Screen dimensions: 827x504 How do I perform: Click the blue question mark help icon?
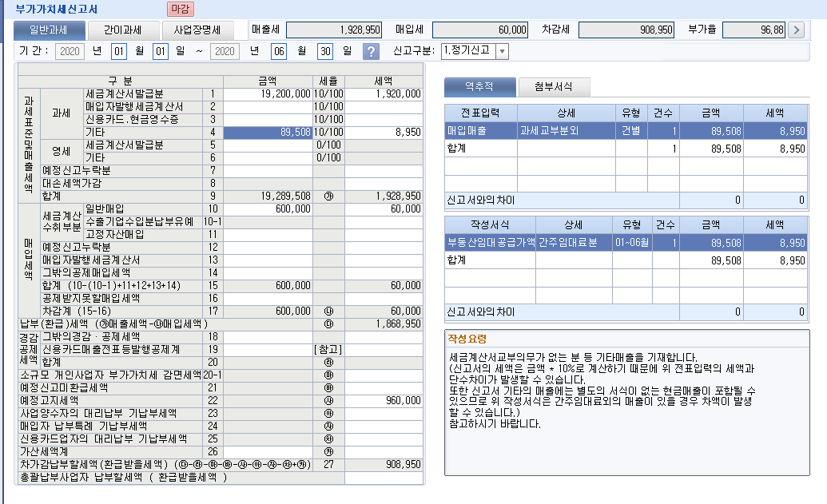click(371, 52)
